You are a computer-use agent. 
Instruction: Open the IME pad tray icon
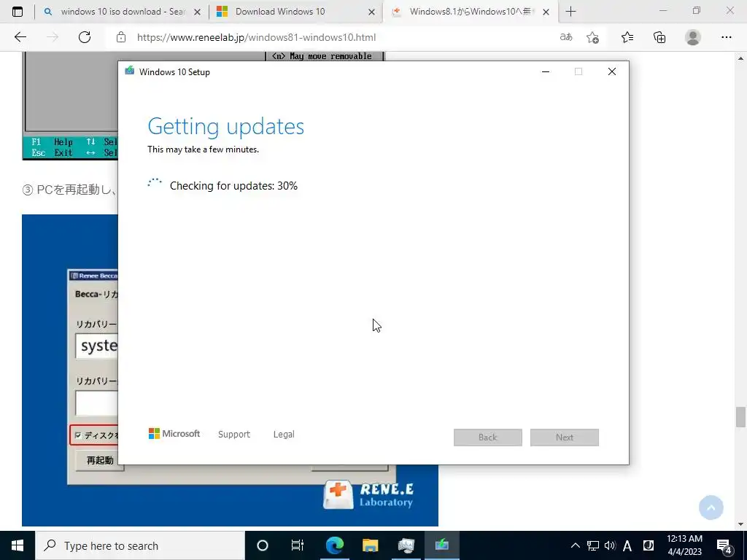[649, 545]
